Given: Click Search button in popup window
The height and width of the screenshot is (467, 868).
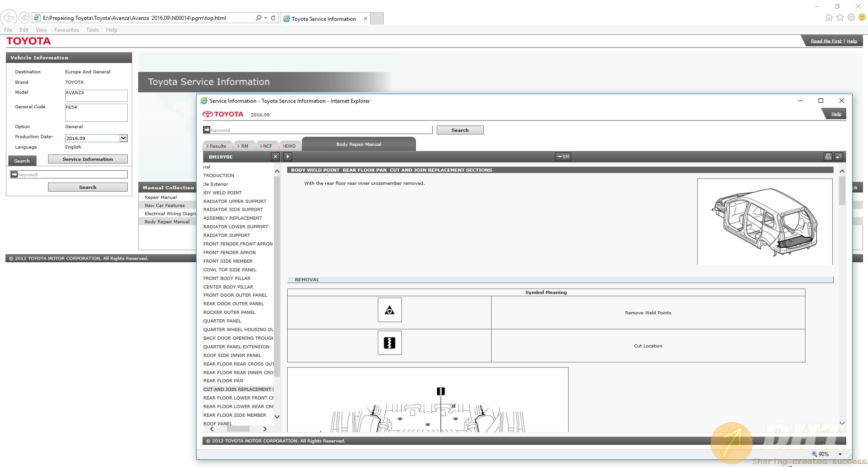Looking at the screenshot, I should click(x=460, y=130).
